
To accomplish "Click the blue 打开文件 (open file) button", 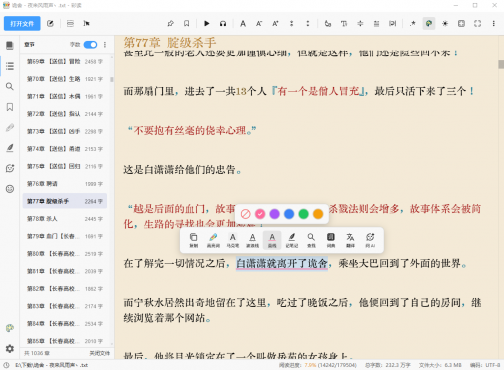I will [x=22, y=23].
